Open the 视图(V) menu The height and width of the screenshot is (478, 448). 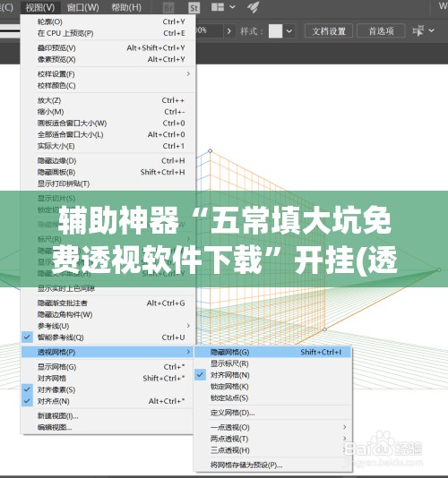tap(40, 7)
